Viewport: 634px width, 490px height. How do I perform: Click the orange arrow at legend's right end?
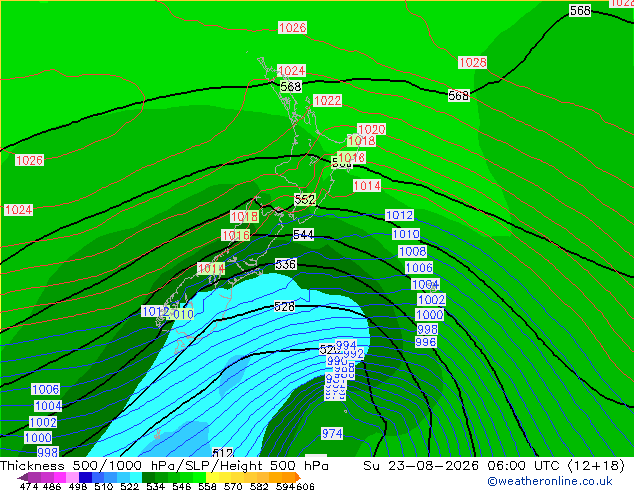click(298, 477)
